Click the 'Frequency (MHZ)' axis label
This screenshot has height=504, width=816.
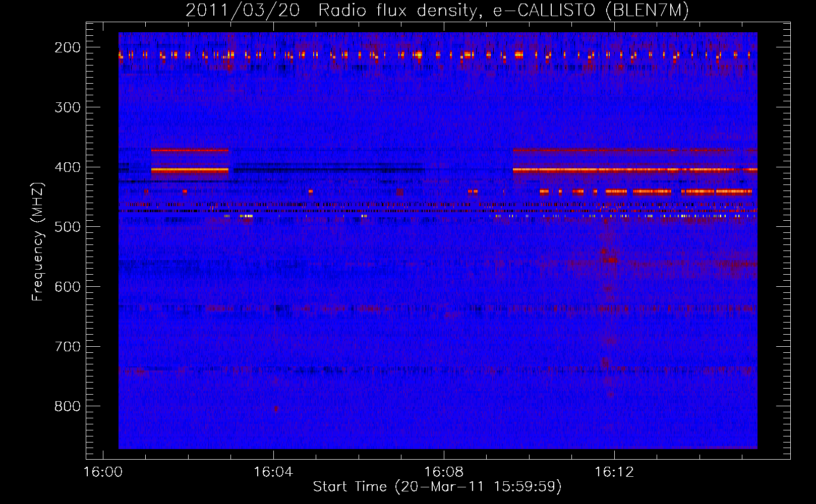[x=38, y=242]
